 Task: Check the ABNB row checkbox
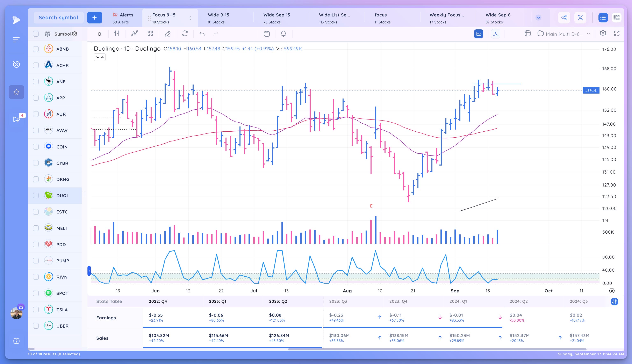click(x=36, y=49)
